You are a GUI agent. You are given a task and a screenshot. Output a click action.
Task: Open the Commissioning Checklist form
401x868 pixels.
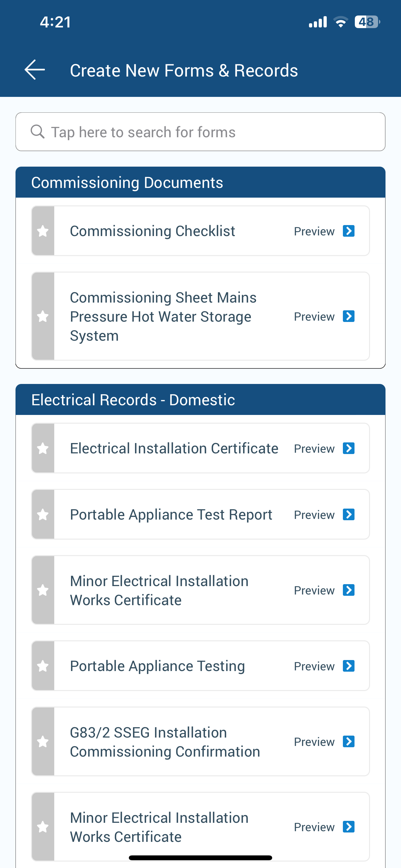coord(152,231)
